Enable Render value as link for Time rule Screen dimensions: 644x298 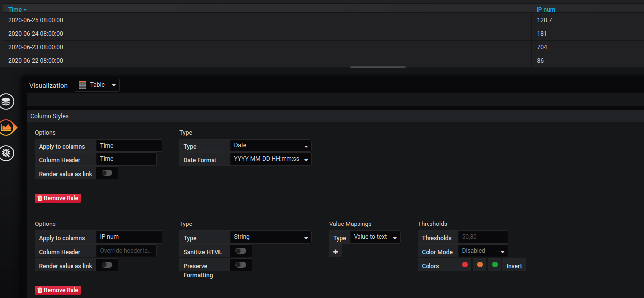click(x=107, y=172)
